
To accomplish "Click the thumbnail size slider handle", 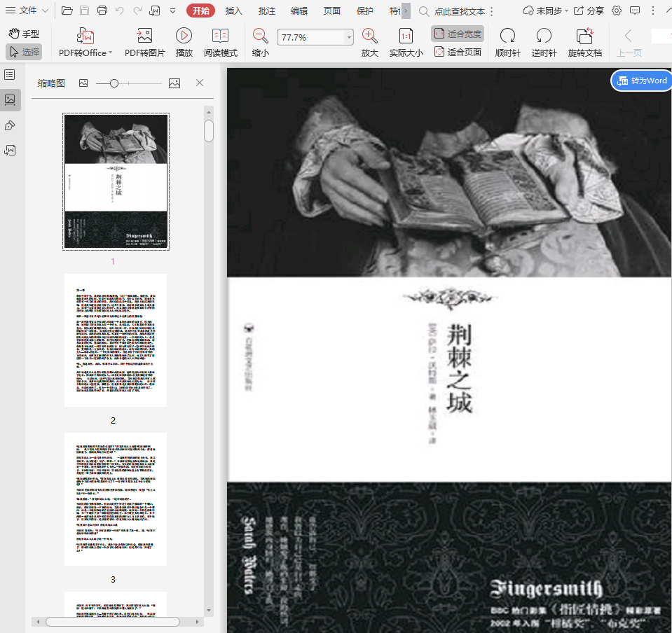I will point(114,83).
